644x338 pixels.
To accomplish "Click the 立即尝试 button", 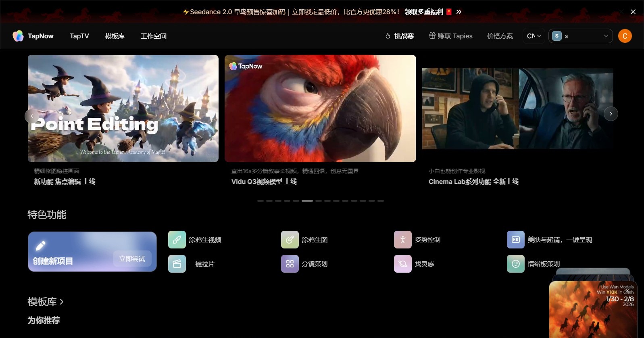I will 132,259.
